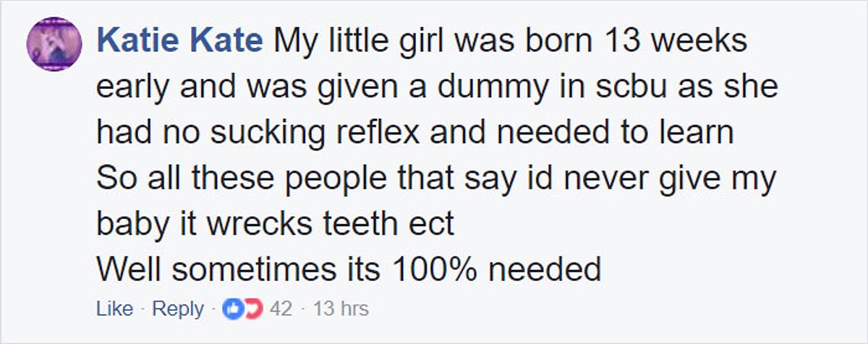
Task: Click Katie Kate's profile picture thumbnail
Action: [x=54, y=43]
